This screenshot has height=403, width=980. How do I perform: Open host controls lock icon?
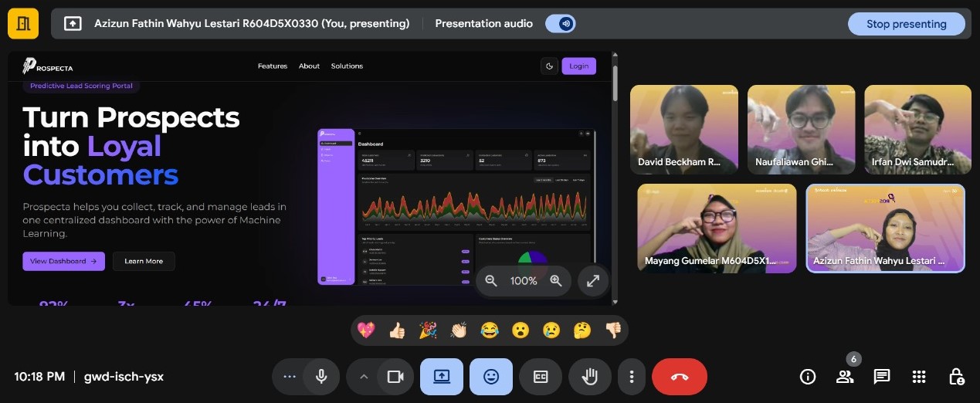[956, 377]
